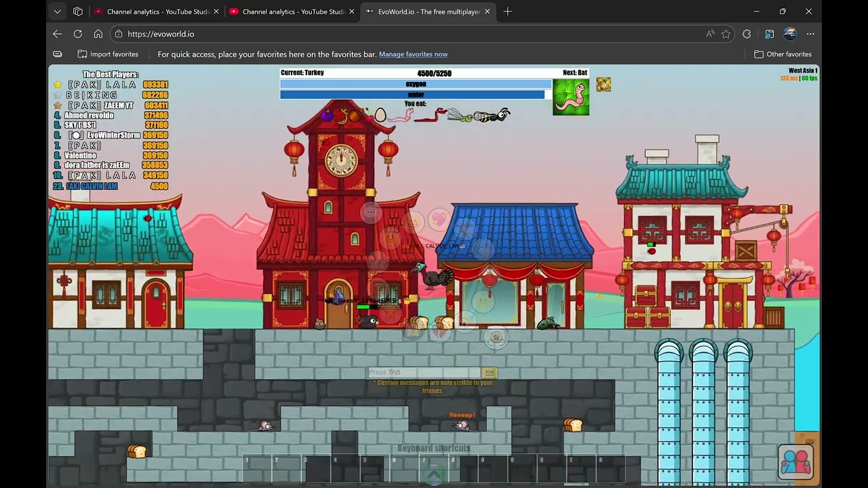The height and width of the screenshot is (488, 868).
Task: Click the mouse saying Meeeep!
Action: pos(462,426)
